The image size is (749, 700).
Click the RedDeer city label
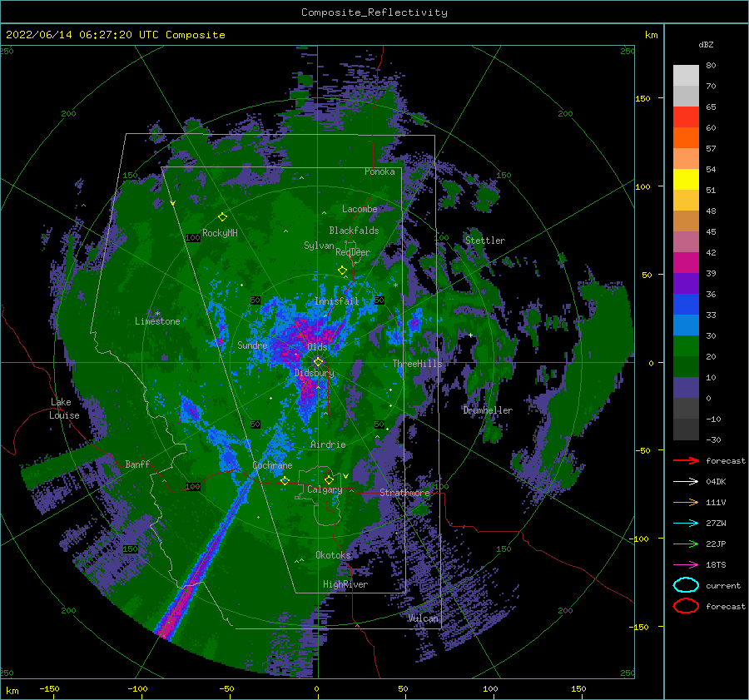click(x=353, y=252)
